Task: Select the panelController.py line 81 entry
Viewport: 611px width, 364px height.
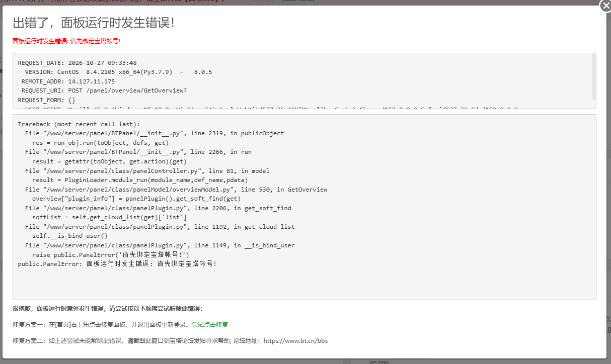Action: pyautogui.click(x=147, y=171)
